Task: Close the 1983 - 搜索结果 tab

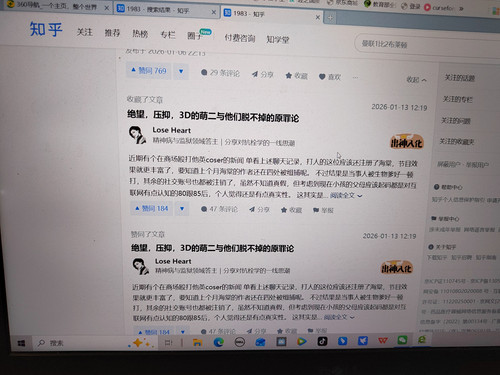Action: pos(214,12)
